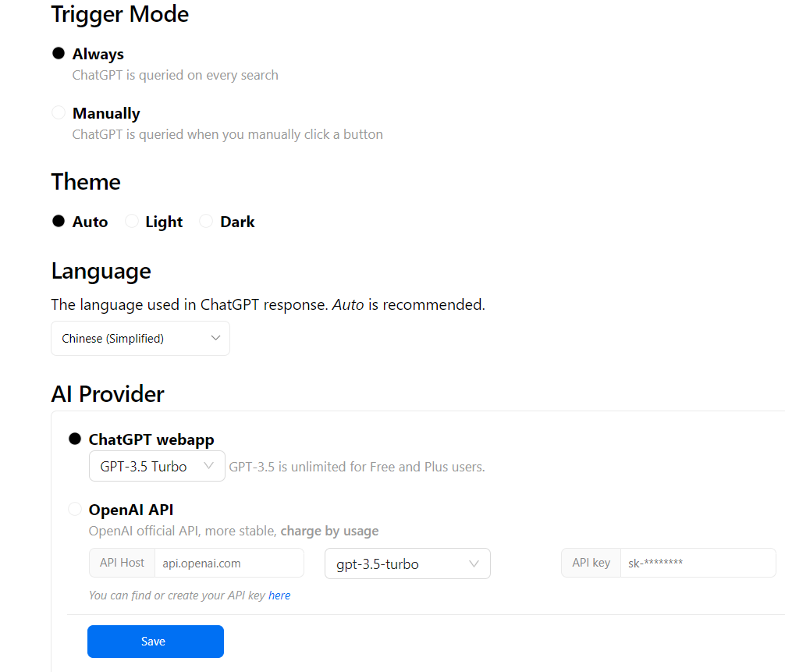
Task: Click the 'Manually' label text
Action: click(x=106, y=113)
